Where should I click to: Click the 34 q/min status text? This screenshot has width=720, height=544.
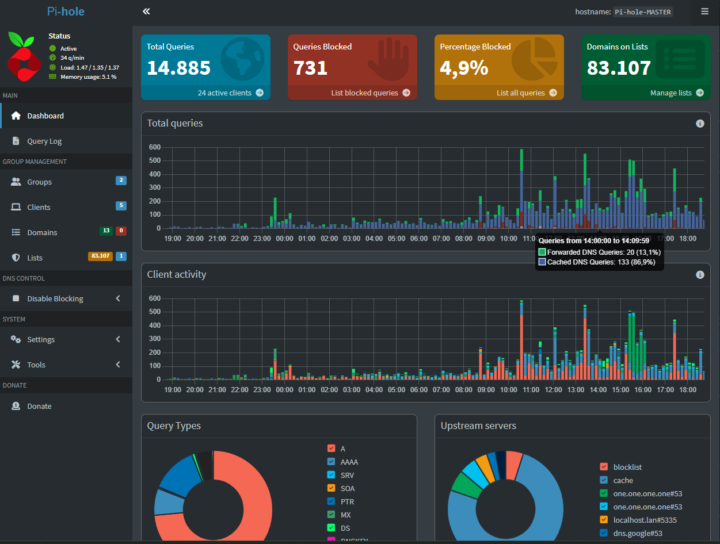73,58
